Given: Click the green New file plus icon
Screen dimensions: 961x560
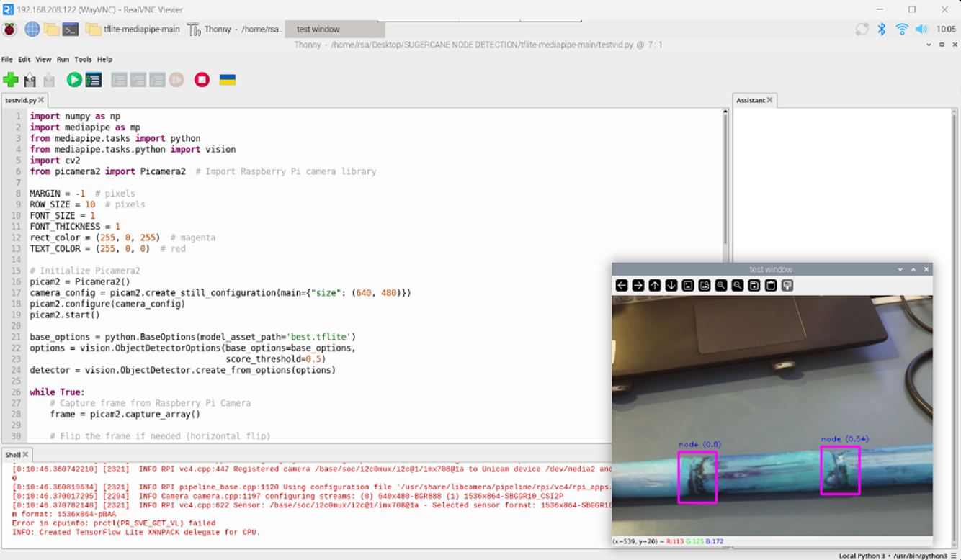Looking at the screenshot, I should [11, 80].
